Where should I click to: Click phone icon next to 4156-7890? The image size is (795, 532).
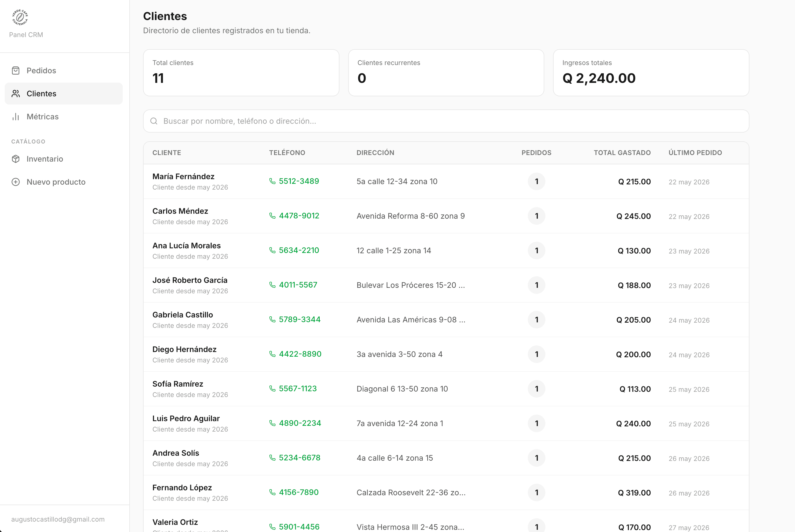pos(272,493)
